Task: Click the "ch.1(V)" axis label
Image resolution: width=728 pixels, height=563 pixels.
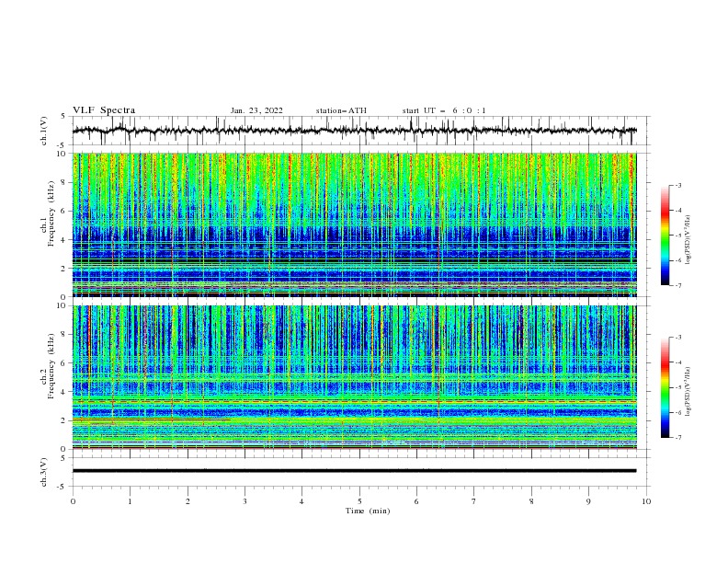Action: (x=44, y=131)
